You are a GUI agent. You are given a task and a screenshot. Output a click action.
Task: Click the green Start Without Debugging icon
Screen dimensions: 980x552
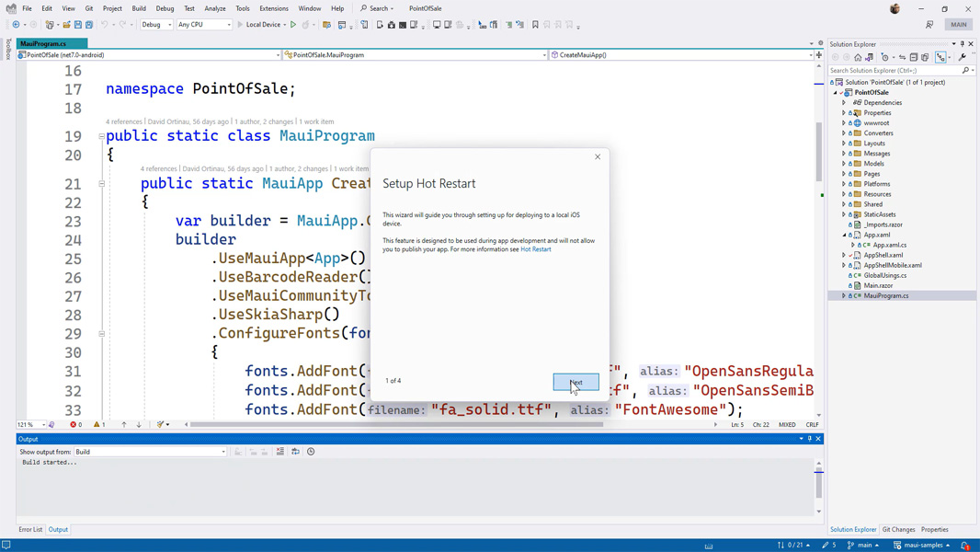pyautogui.click(x=293, y=25)
